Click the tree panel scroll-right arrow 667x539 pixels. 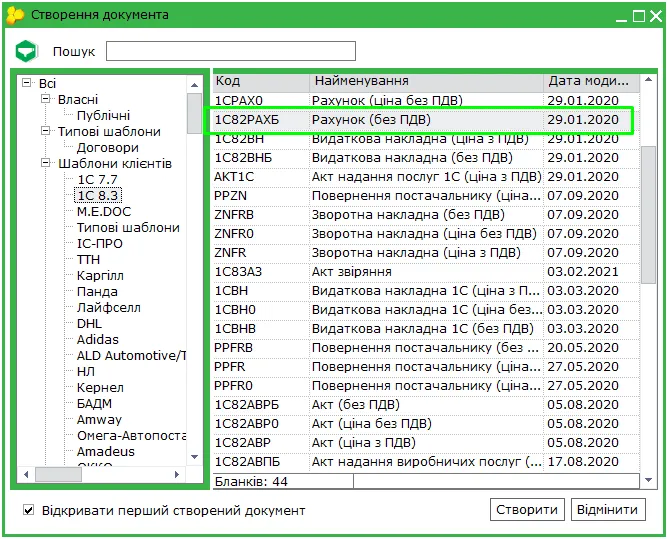[177, 474]
